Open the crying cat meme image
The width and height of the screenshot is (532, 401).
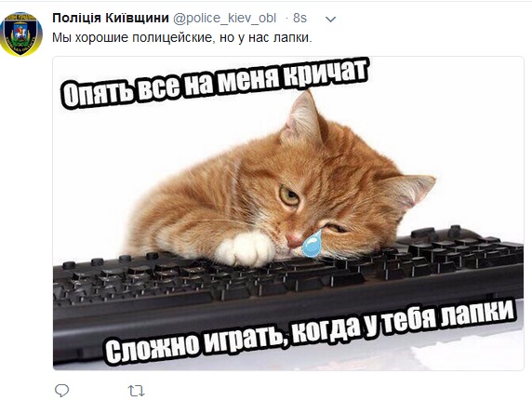click(x=288, y=213)
